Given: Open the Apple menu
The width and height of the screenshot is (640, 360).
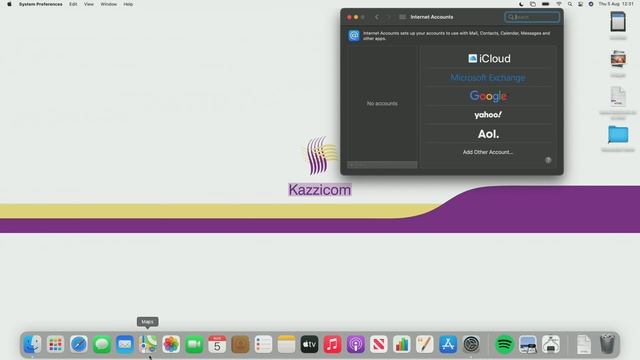Looking at the screenshot, I should pos(9,4).
